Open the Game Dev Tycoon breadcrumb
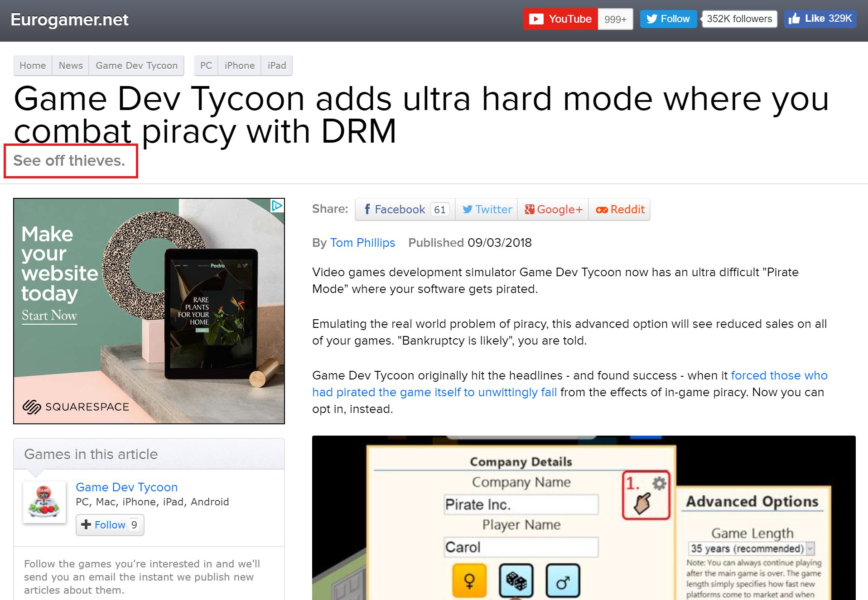Image resolution: width=868 pixels, height=600 pixels. click(136, 66)
